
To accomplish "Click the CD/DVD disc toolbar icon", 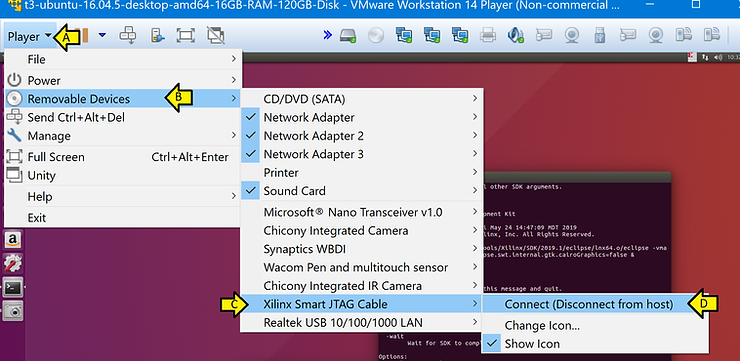I will pos(376,35).
